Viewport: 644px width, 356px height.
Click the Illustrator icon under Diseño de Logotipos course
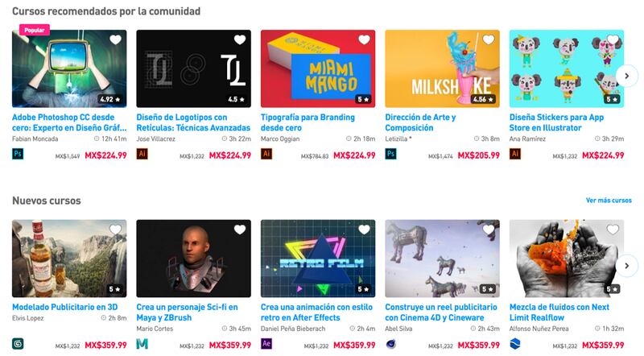point(142,154)
